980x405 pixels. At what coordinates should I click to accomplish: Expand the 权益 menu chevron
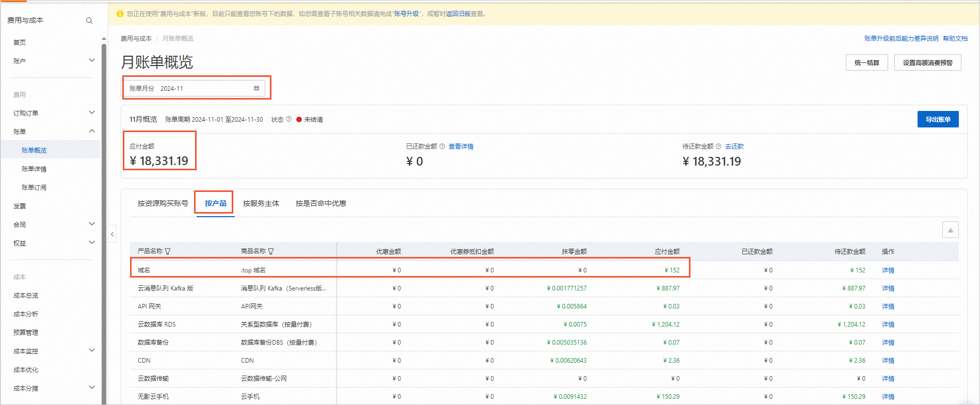(92, 242)
